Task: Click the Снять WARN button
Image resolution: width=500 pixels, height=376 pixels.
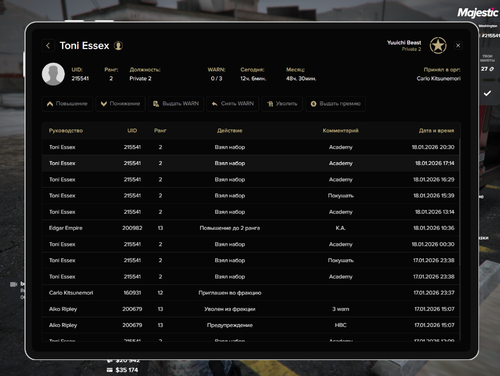Action: click(233, 104)
